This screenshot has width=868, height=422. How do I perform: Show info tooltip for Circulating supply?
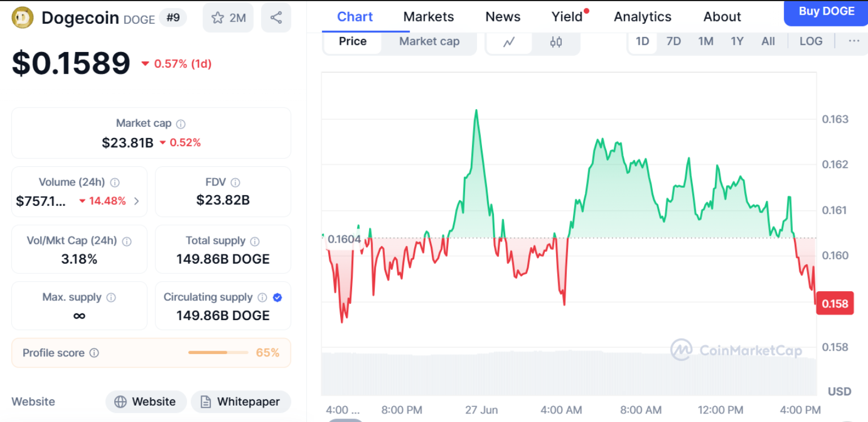pos(262,298)
